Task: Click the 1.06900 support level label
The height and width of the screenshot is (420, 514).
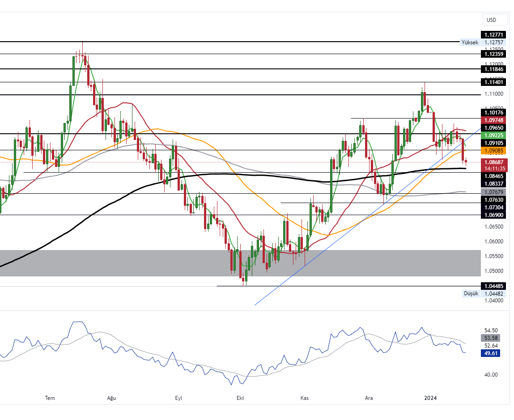Action: [x=493, y=215]
